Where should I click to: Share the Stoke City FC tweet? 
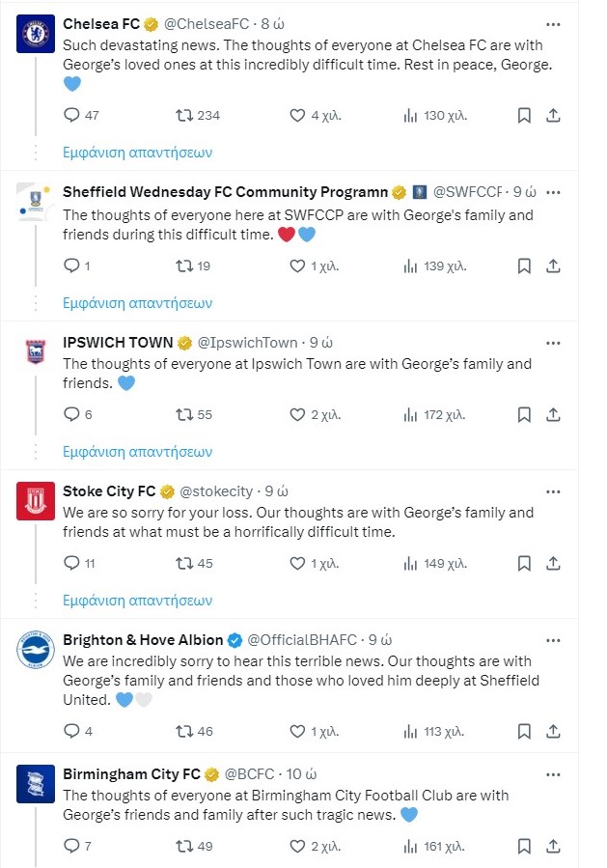tap(553, 563)
